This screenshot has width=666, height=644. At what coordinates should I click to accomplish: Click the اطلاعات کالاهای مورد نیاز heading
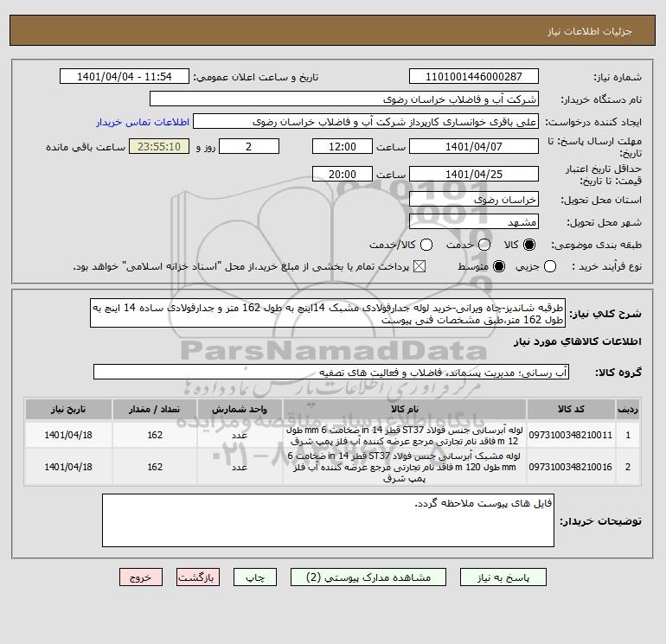(578, 342)
